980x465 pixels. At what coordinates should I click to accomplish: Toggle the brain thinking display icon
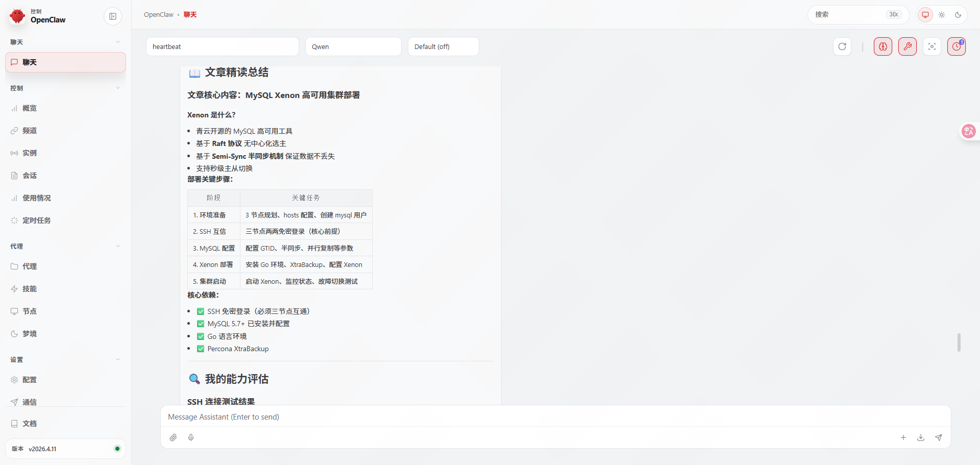(x=883, y=46)
